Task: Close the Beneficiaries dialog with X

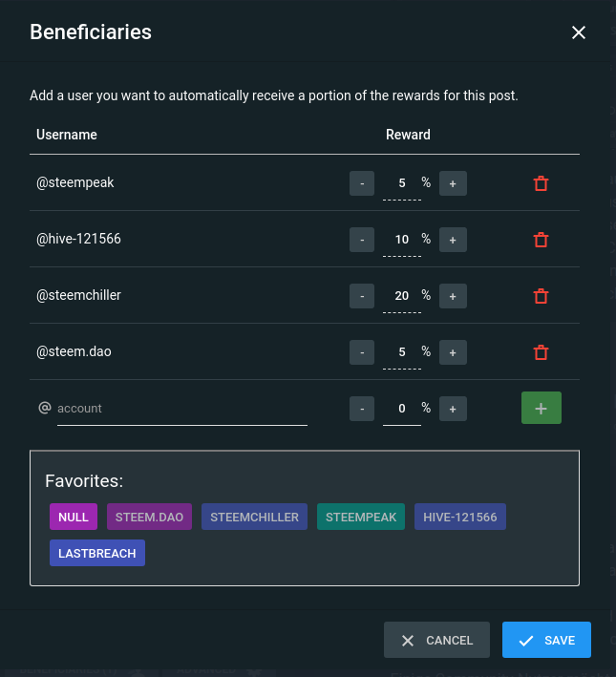Action: [x=578, y=32]
